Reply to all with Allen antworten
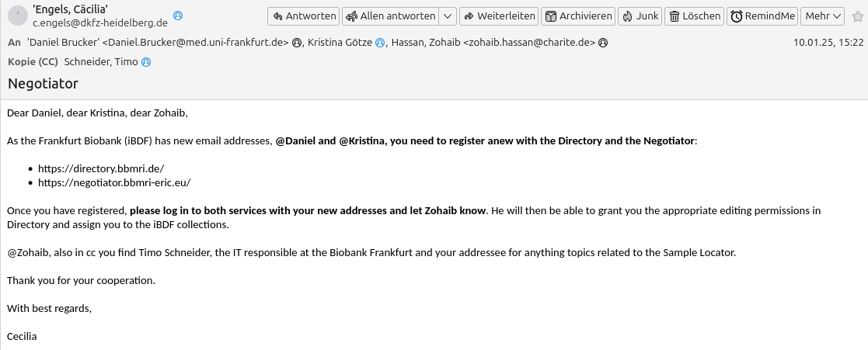868x350 pixels. click(391, 16)
